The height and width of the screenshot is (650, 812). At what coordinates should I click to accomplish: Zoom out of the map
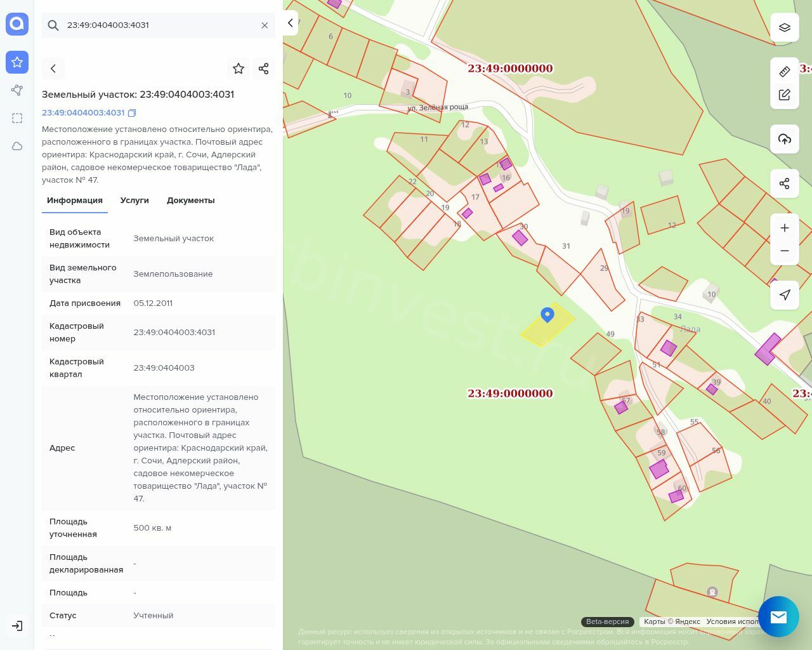(x=785, y=251)
